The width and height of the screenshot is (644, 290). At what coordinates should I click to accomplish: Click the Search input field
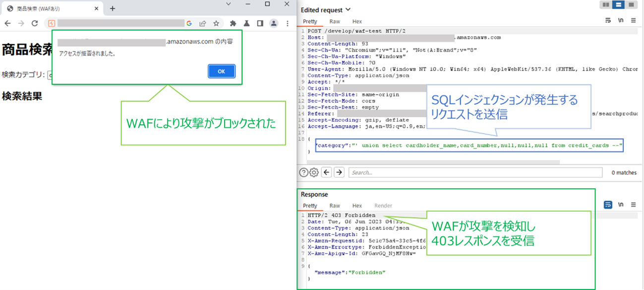click(475, 172)
